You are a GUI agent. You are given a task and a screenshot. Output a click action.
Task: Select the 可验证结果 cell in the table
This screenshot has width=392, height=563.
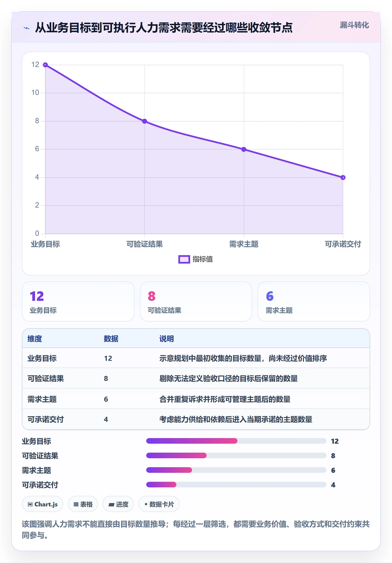pos(46,378)
